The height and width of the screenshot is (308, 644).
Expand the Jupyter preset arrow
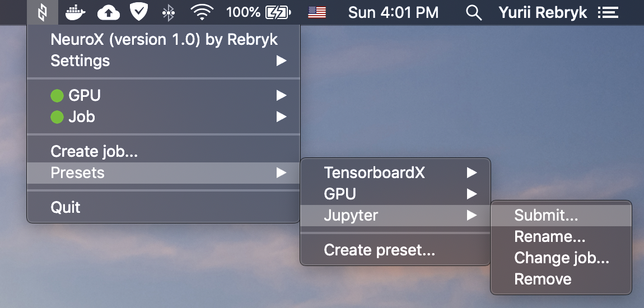pyautogui.click(x=472, y=215)
